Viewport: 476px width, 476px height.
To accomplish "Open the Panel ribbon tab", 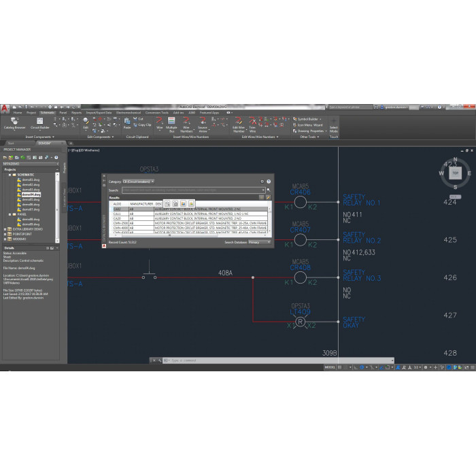I will (63, 113).
